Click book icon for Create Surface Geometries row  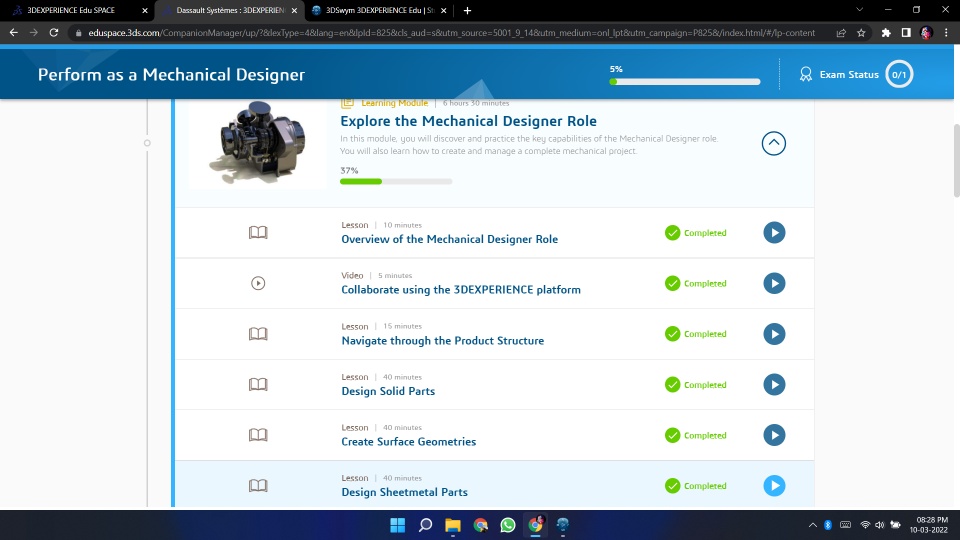click(x=258, y=435)
